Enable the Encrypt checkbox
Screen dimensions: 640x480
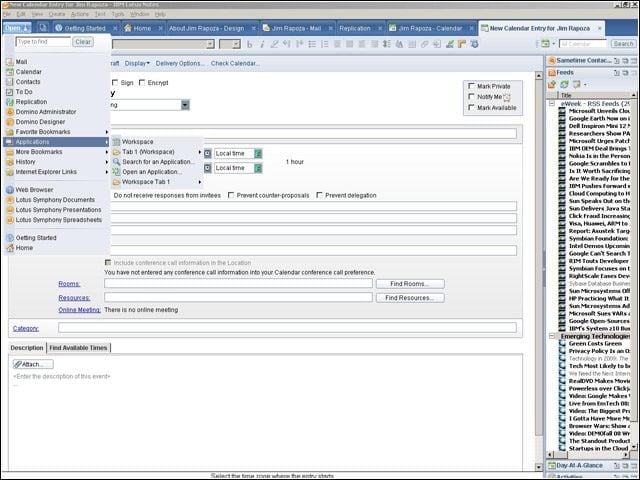(x=142, y=83)
